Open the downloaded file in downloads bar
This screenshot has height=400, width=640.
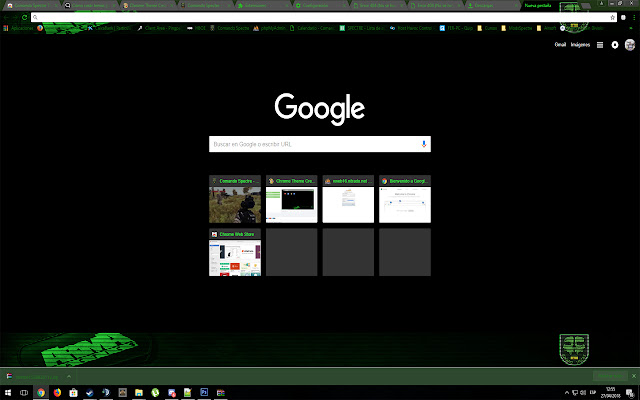point(33,376)
